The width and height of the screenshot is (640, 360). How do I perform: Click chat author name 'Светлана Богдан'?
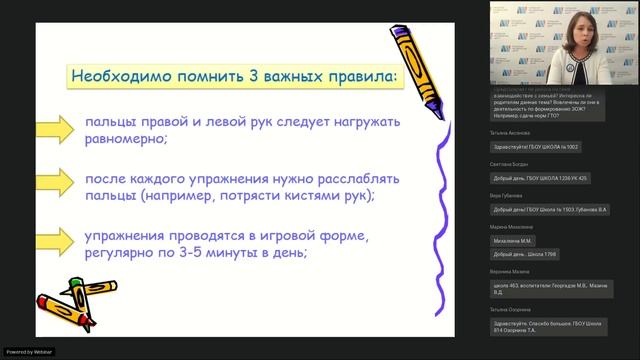click(509, 164)
